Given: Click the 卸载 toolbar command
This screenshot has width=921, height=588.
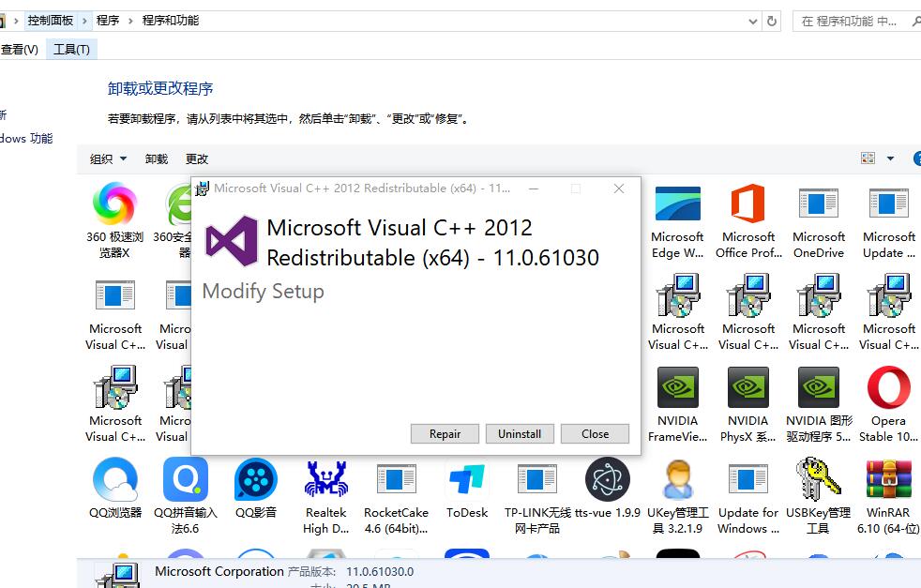Looking at the screenshot, I should (157, 159).
